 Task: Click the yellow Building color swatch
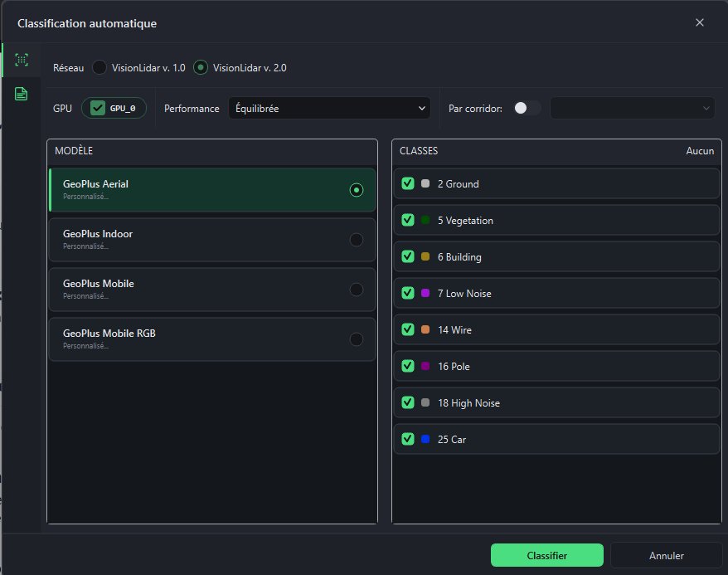(425, 256)
